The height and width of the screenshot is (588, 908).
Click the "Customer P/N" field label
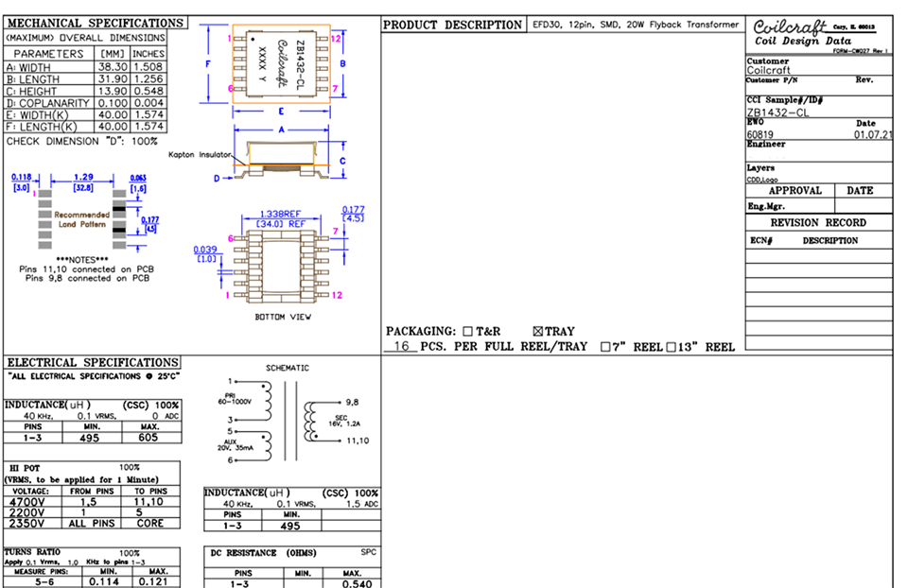[x=772, y=79]
